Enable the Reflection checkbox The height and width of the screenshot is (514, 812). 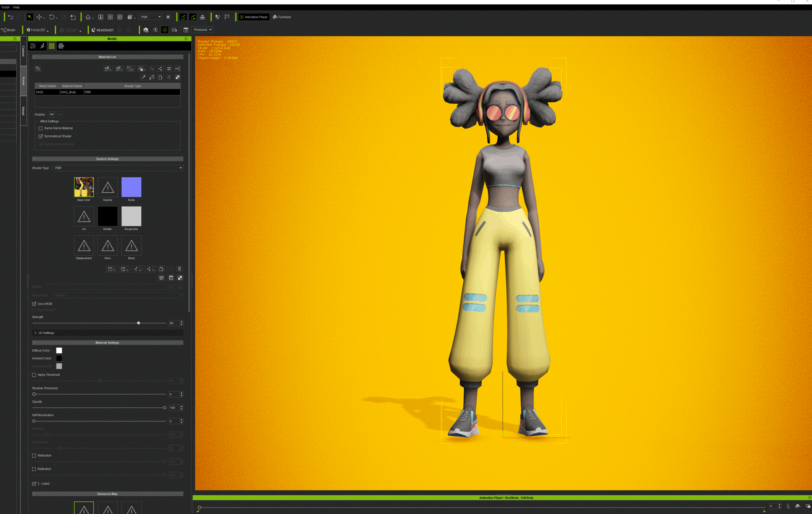(34, 469)
